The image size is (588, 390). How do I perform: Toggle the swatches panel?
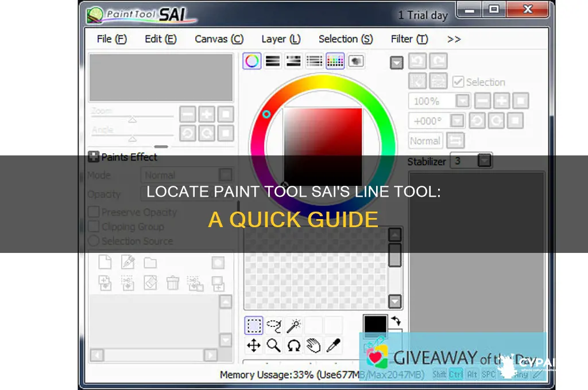(335, 61)
